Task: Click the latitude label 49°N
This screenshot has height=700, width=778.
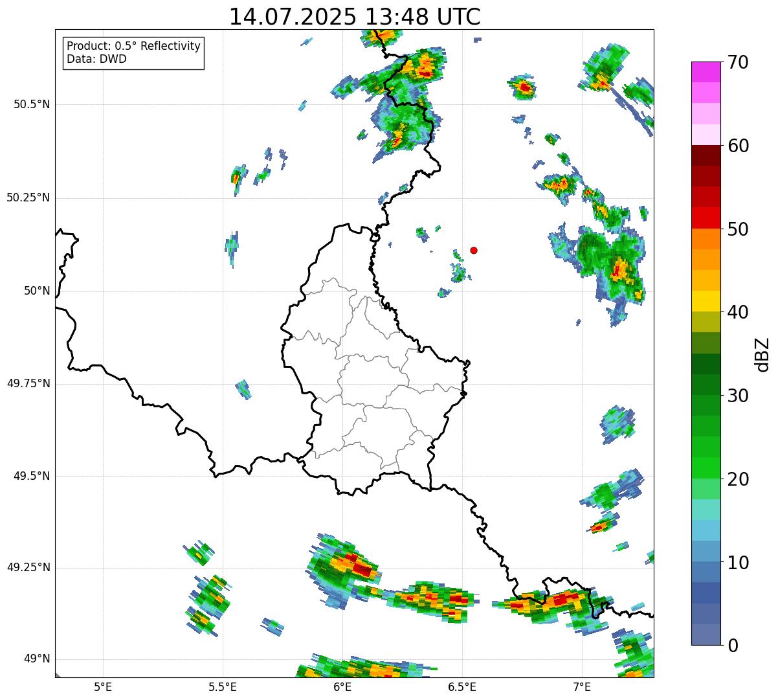Action: pyautogui.click(x=37, y=659)
